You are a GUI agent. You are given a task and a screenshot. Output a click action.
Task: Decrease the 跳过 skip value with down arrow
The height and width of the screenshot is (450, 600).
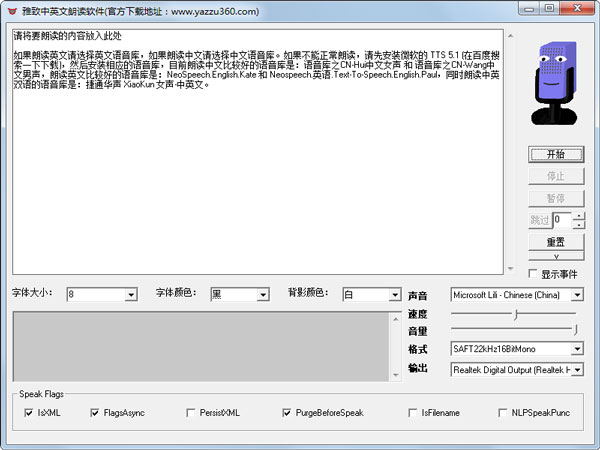point(579,224)
